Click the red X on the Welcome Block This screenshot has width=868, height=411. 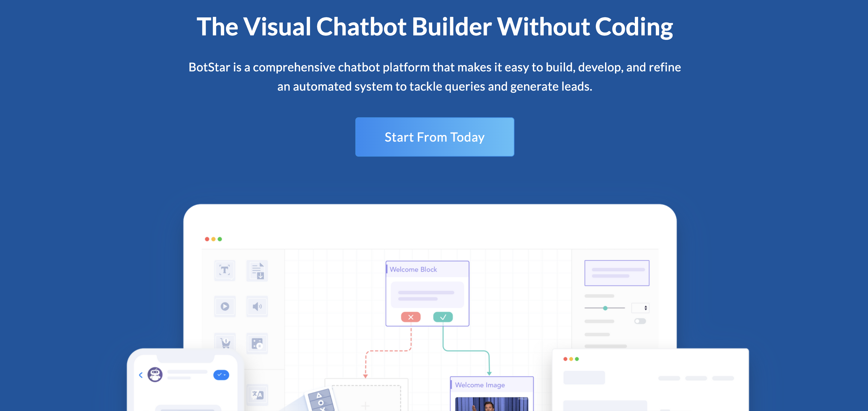[x=410, y=317]
